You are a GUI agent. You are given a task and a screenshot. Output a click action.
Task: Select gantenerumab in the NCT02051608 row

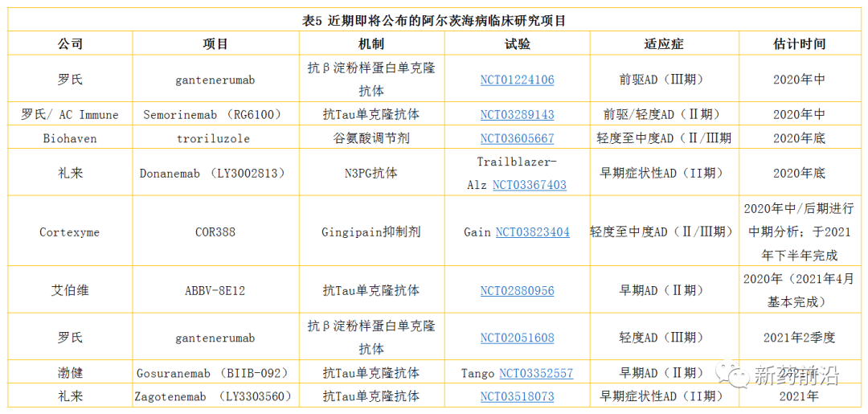pos(215,338)
